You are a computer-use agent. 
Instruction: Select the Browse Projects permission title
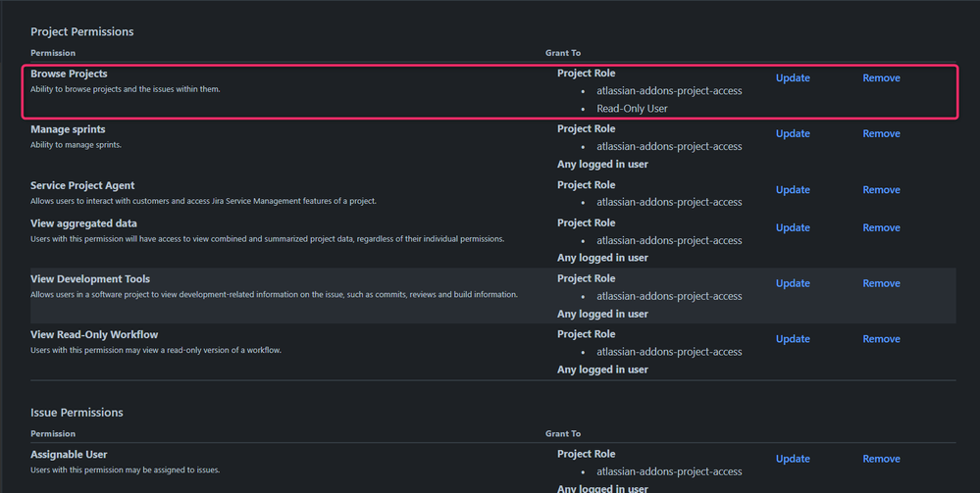tap(69, 74)
